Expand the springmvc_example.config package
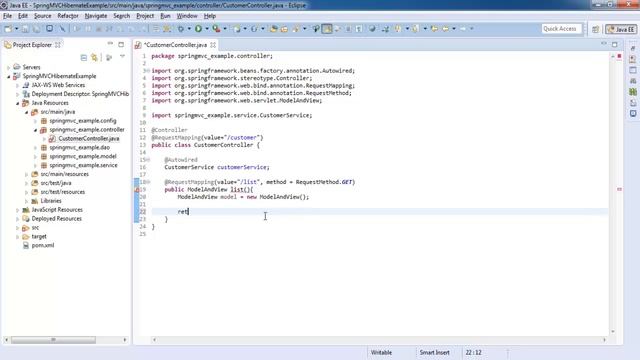The width and height of the screenshot is (640, 360). pyautogui.click(x=36, y=121)
